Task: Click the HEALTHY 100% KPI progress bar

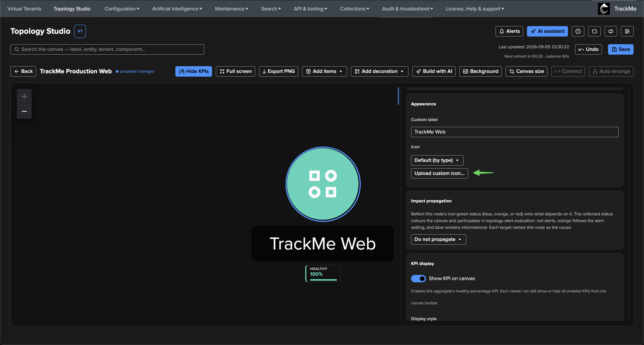Action: click(x=323, y=280)
